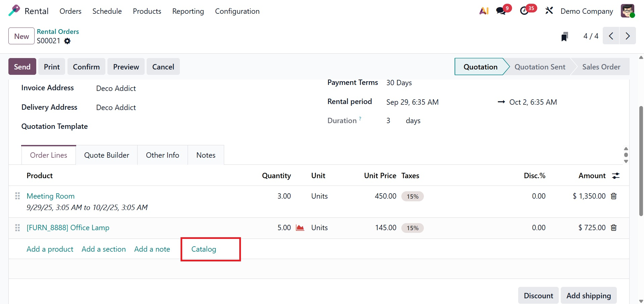644x304 pixels.
Task: Switch to the Quote Builder tab
Action: [x=106, y=155]
